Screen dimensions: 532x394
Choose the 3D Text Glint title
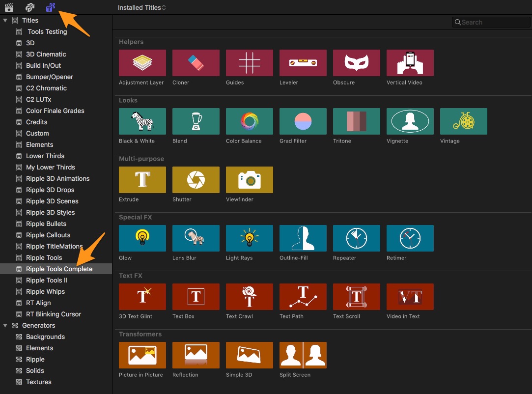142,297
